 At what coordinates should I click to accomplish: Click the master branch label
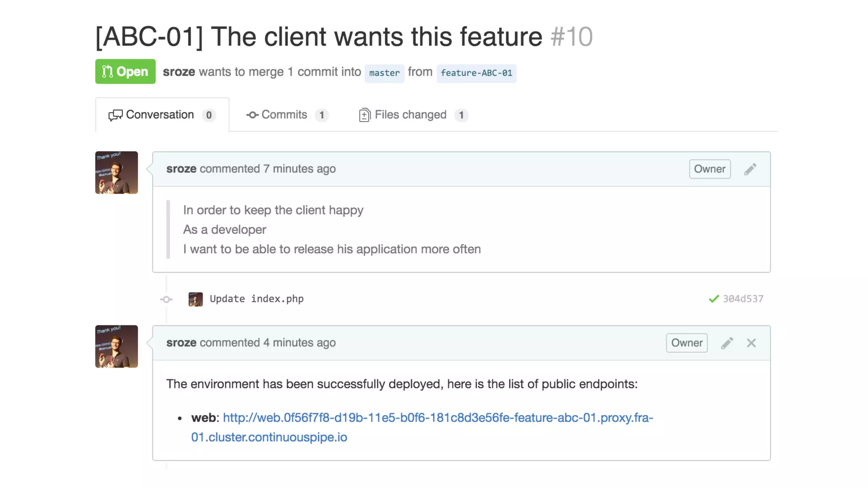tap(384, 73)
